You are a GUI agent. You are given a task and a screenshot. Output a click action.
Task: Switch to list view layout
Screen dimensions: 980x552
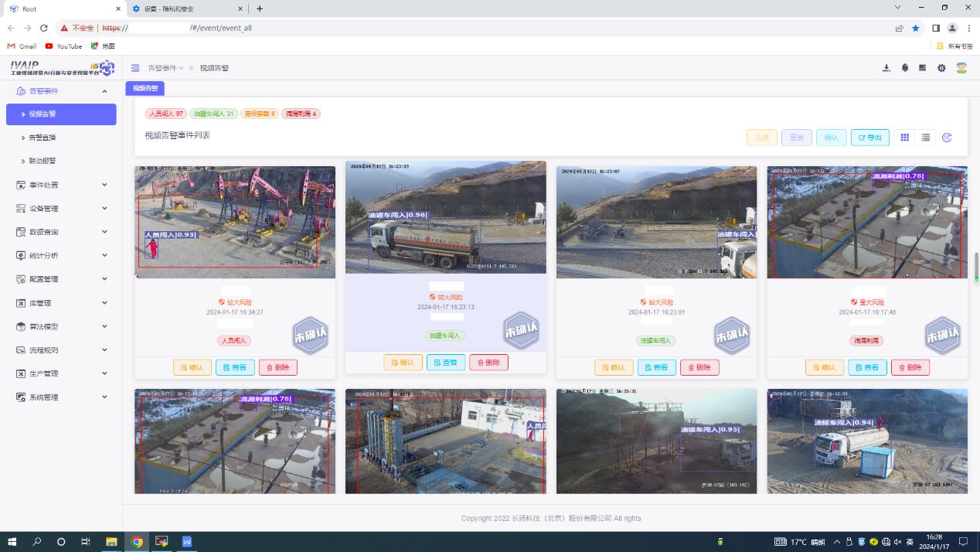click(925, 138)
